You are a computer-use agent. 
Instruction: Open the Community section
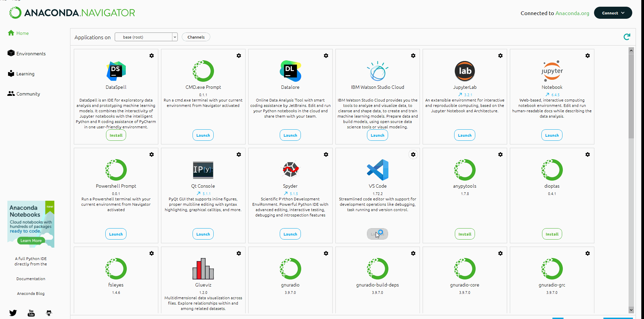(x=24, y=94)
